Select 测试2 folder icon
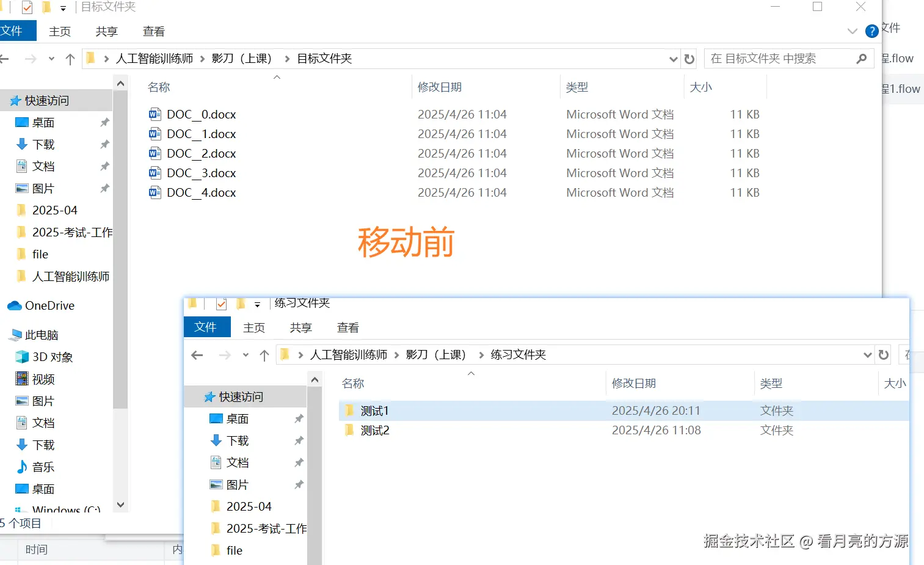Viewport: 924px width, 565px height. pos(349,430)
